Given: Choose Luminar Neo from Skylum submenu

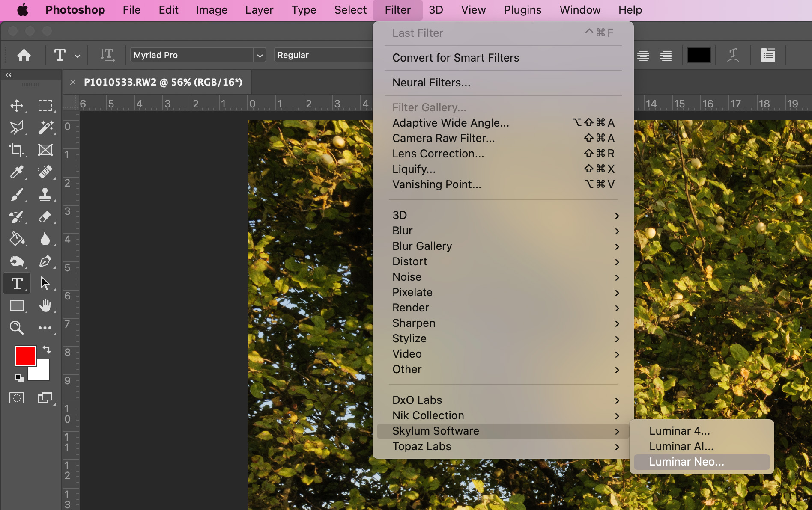Looking at the screenshot, I should point(702,462).
